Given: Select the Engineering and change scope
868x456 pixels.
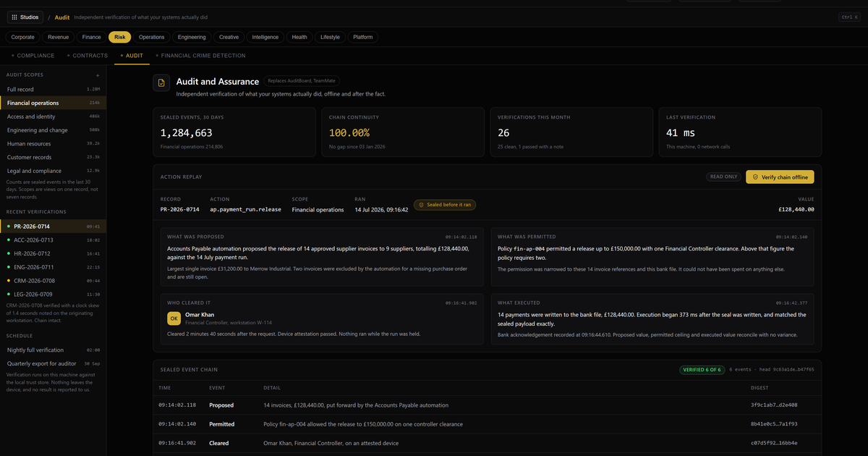Looking at the screenshot, I should point(53,130).
